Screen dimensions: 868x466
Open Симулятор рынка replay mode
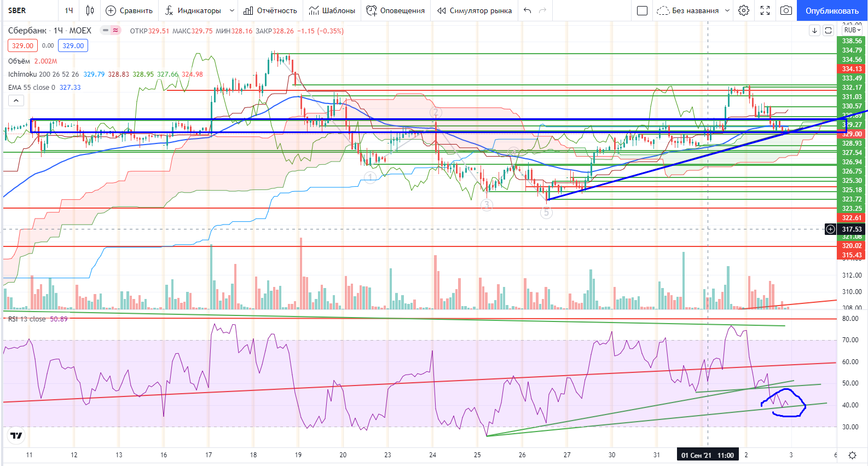(474, 10)
